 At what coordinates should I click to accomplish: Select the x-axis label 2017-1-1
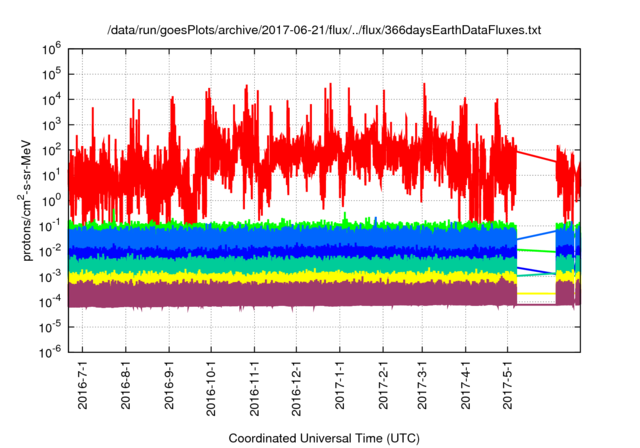(x=340, y=385)
